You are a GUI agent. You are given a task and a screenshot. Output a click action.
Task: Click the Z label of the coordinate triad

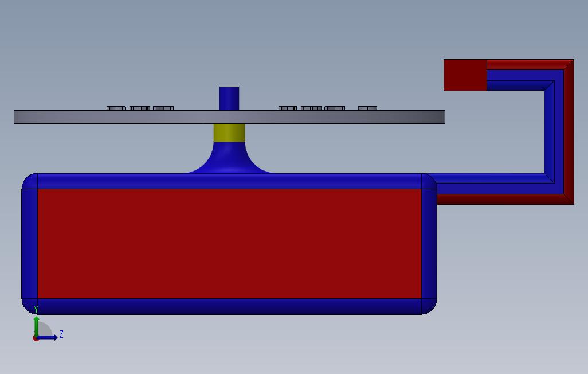tap(61, 334)
